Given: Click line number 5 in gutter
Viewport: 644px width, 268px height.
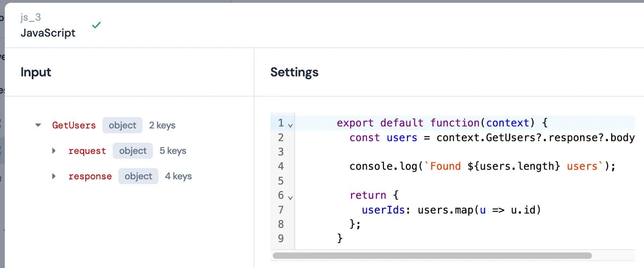Looking at the screenshot, I should (281, 181).
